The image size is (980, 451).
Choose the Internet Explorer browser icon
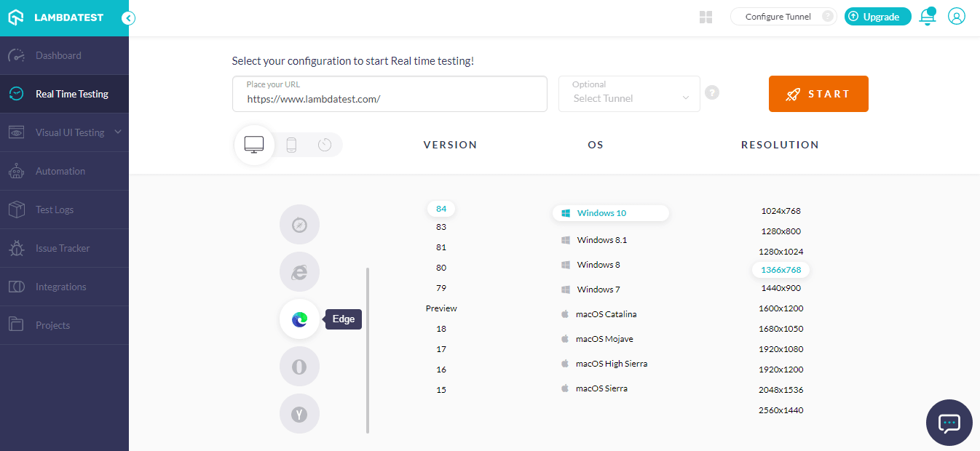pyautogui.click(x=299, y=272)
